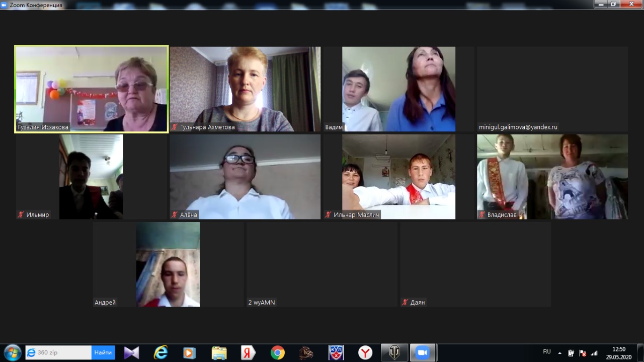Open Zoom from the taskbar
The image size is (644, 362).
pyautogui.click(x=422, y=352)
